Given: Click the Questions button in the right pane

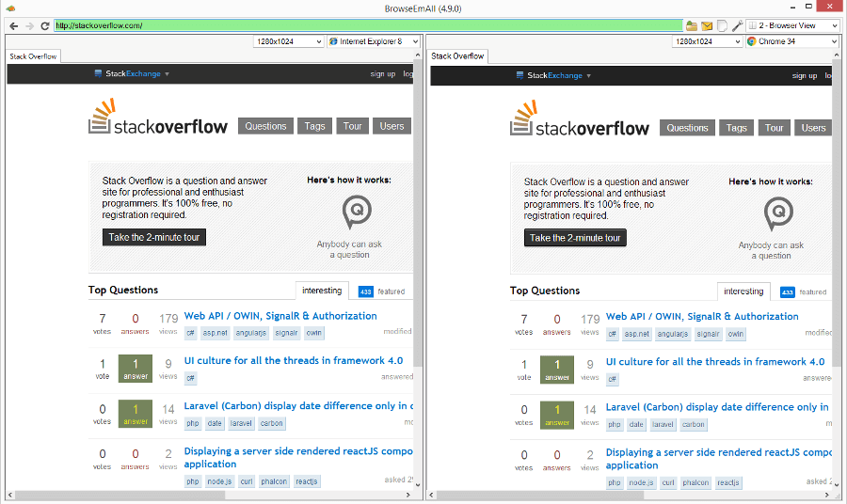Looking at the screenshot, I should point(687,128).
